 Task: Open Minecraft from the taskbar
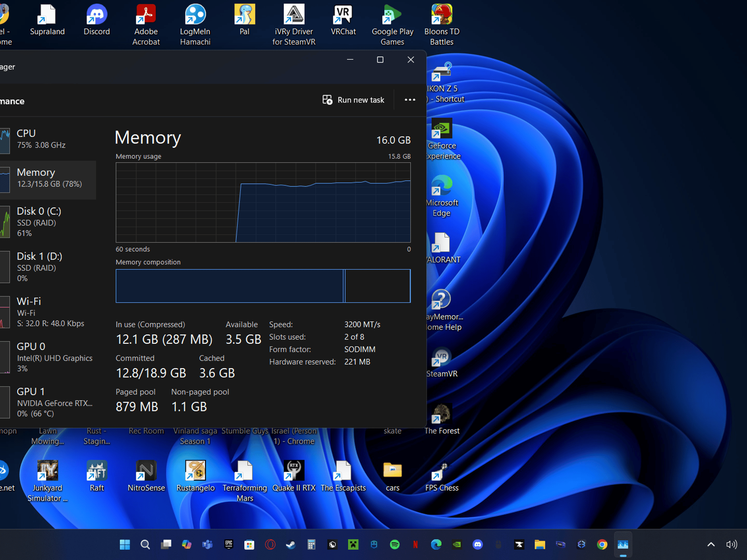[353, 544]
